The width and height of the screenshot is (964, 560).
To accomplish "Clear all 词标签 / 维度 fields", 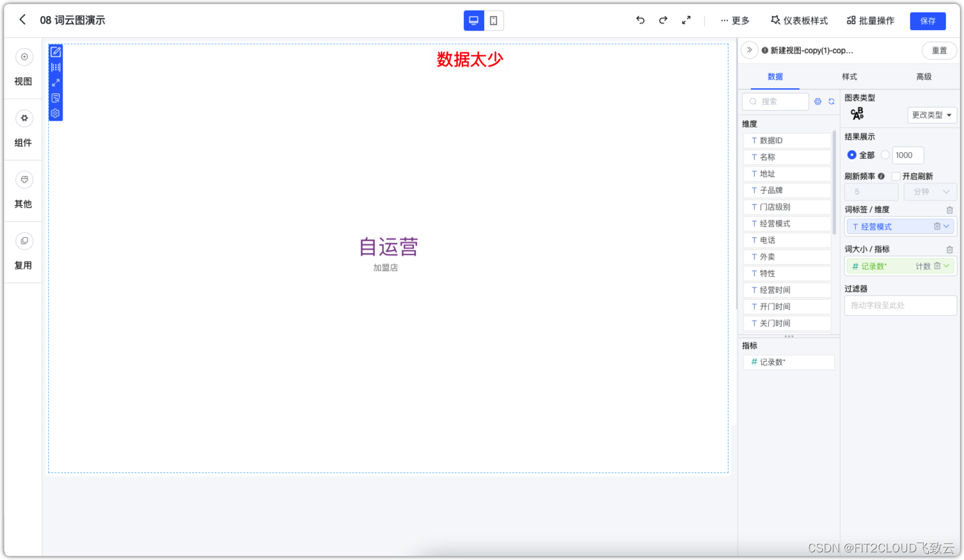I will 950,210.
